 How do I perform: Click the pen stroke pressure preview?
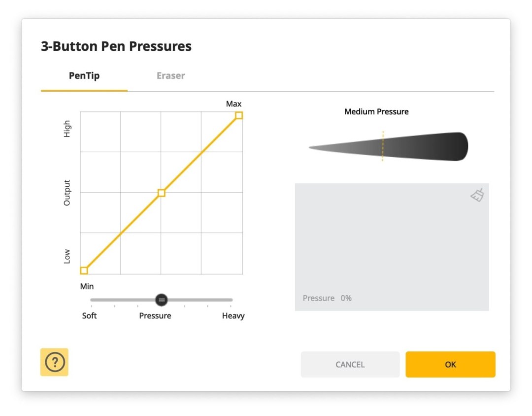(x=389, y=146)
